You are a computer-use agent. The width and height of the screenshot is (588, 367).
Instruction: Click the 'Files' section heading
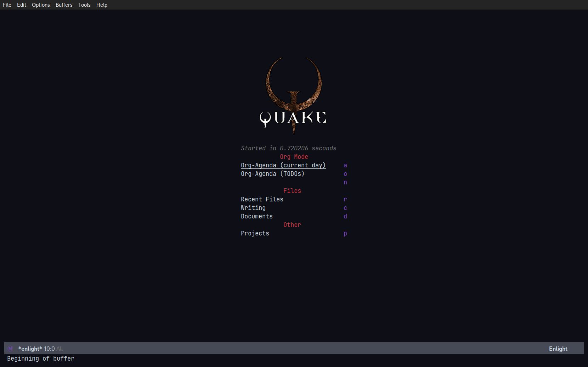pos(292,191)
